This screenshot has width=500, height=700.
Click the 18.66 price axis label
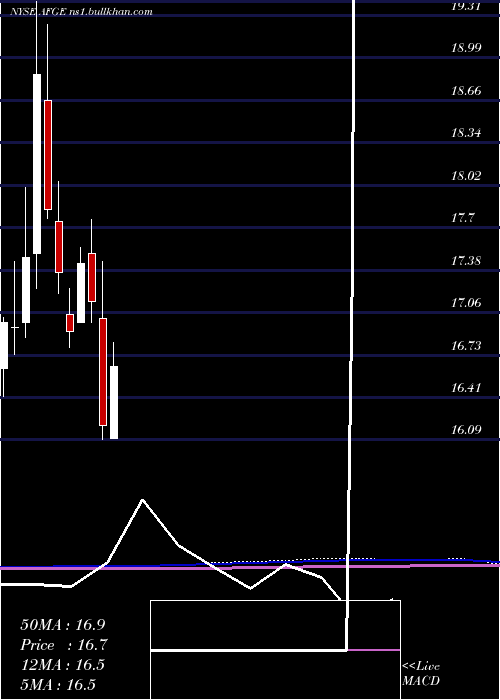tap(467, 91)
